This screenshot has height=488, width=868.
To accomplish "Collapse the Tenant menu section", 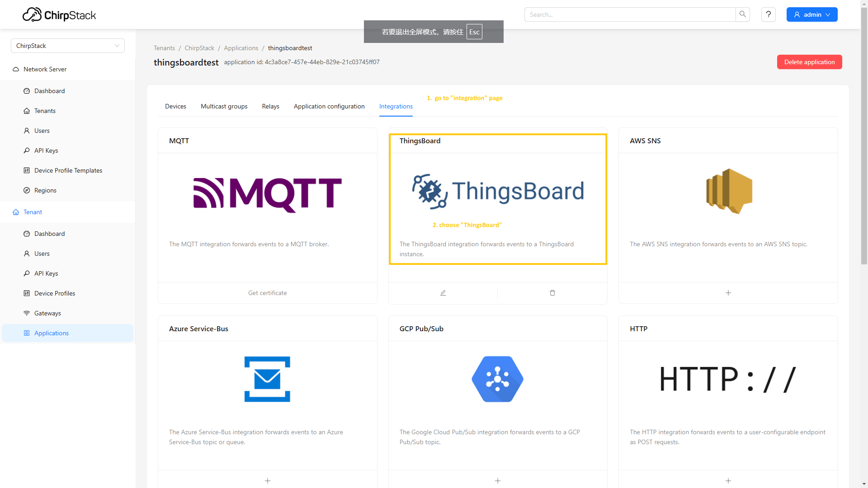I will [x=33, y=212].
